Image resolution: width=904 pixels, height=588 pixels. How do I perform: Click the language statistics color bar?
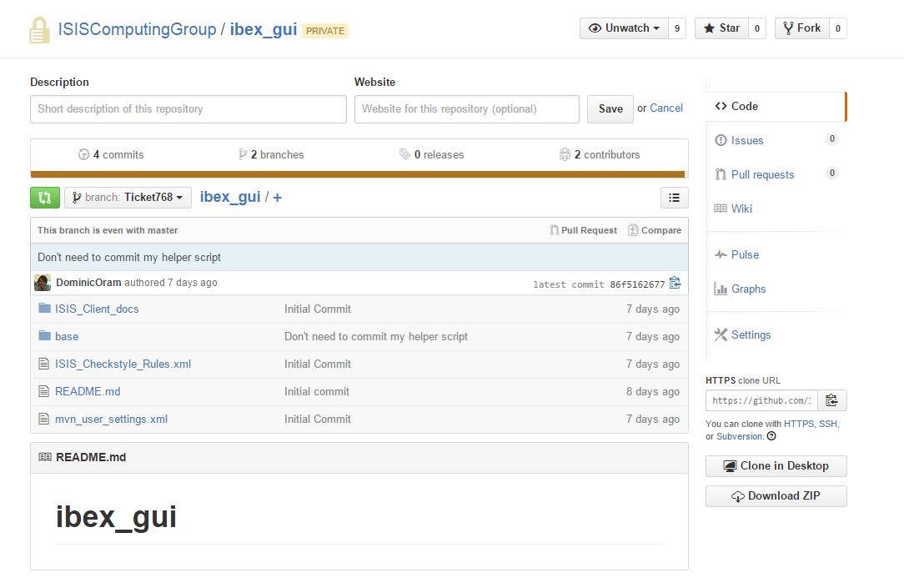(x=358, y=174)
